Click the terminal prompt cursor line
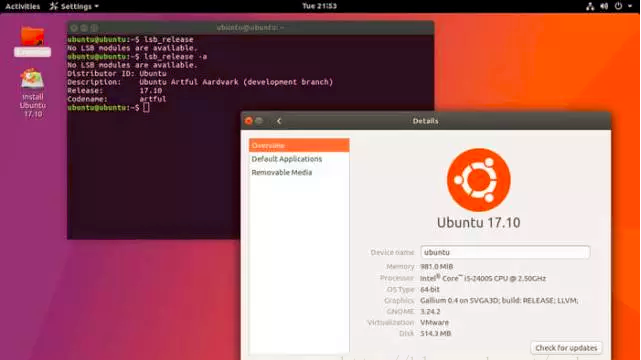 [x=109, y=108]
